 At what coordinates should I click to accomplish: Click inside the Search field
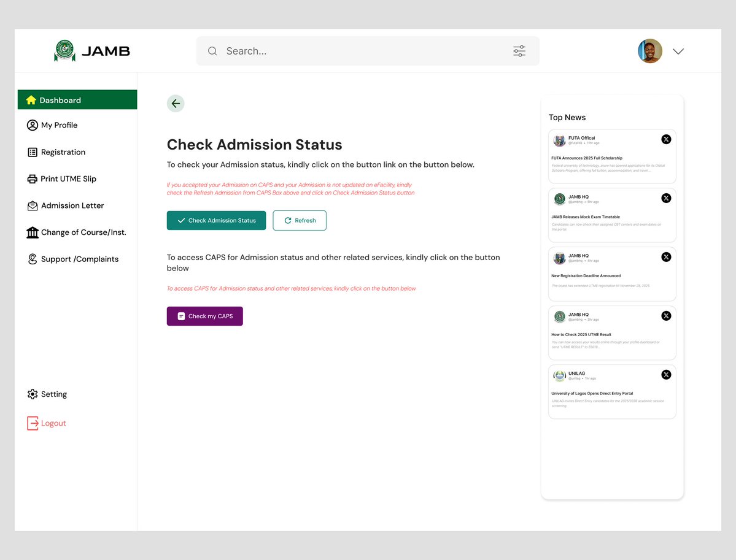[x=307, y=51]
